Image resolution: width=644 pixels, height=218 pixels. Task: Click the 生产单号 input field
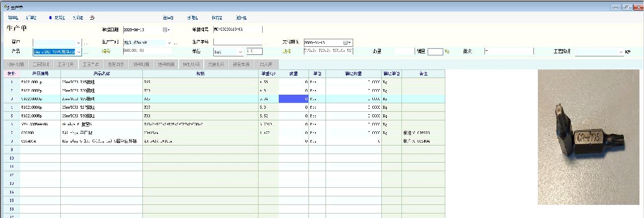237,42
